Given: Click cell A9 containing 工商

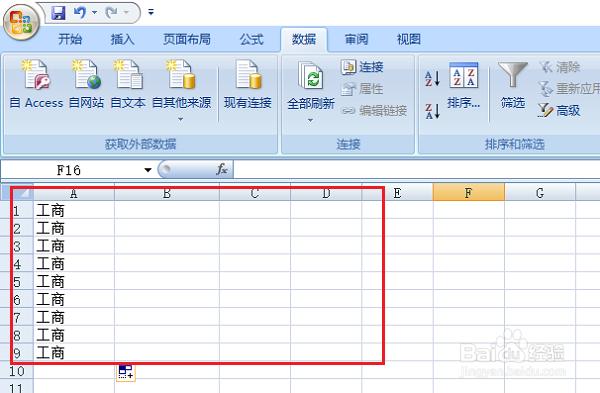Looking at the screenshot, I should [x=74, y=353].
